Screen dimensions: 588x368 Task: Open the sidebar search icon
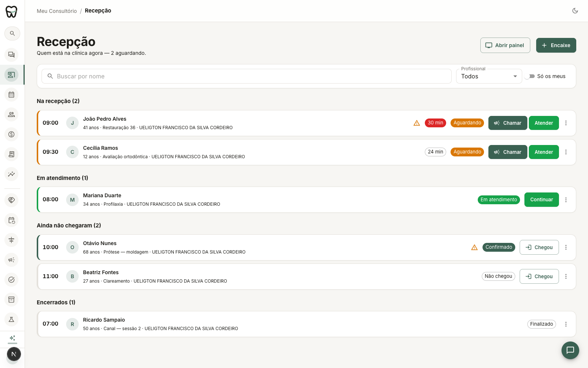pyautogui.click(x=12, y=33)
